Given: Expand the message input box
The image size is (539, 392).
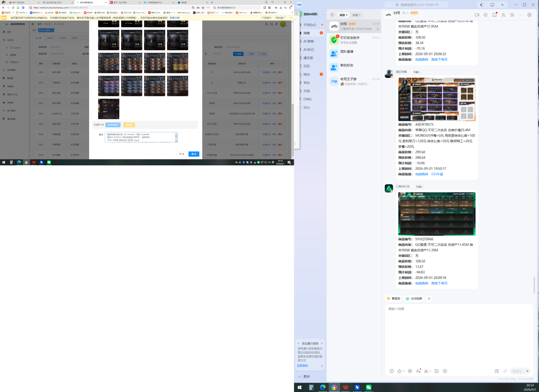Looking at the screenshot, I should pos(505,371).
